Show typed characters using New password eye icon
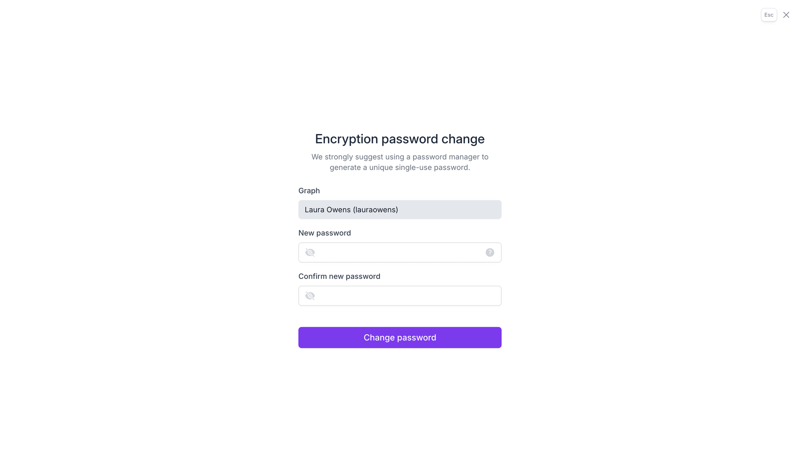 tap(310, 253)
